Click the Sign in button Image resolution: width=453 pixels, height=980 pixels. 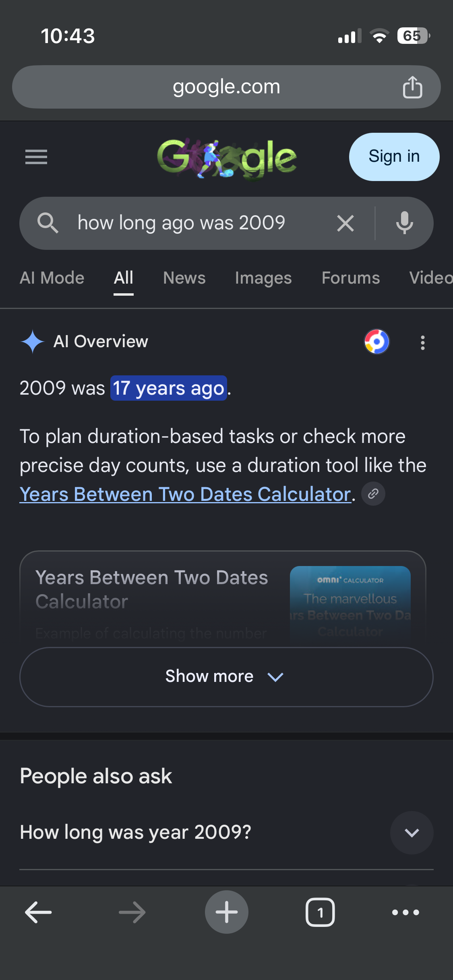click(x=394, y=157)
